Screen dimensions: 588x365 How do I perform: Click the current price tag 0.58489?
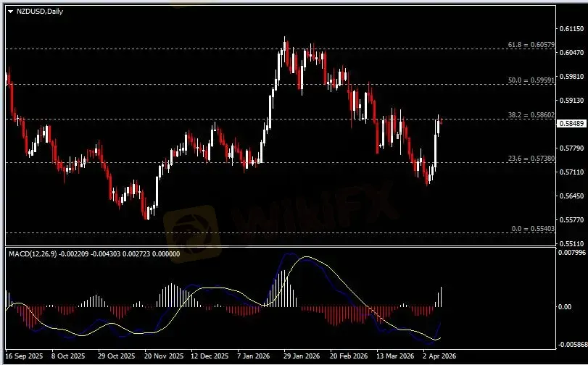coord(571,123)
